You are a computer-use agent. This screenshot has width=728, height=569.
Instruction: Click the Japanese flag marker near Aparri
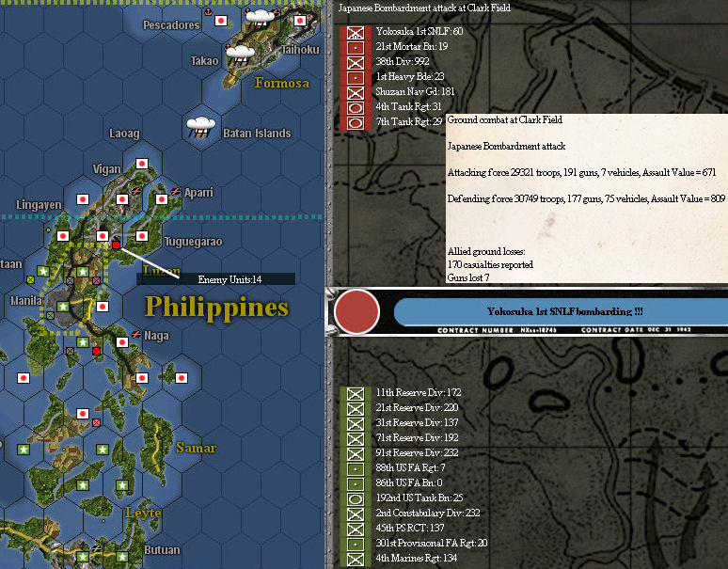click(x=162, y=199)
